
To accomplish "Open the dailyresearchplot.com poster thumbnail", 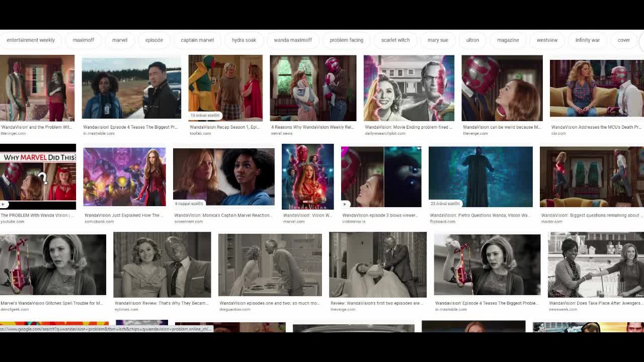I will 409,88.
